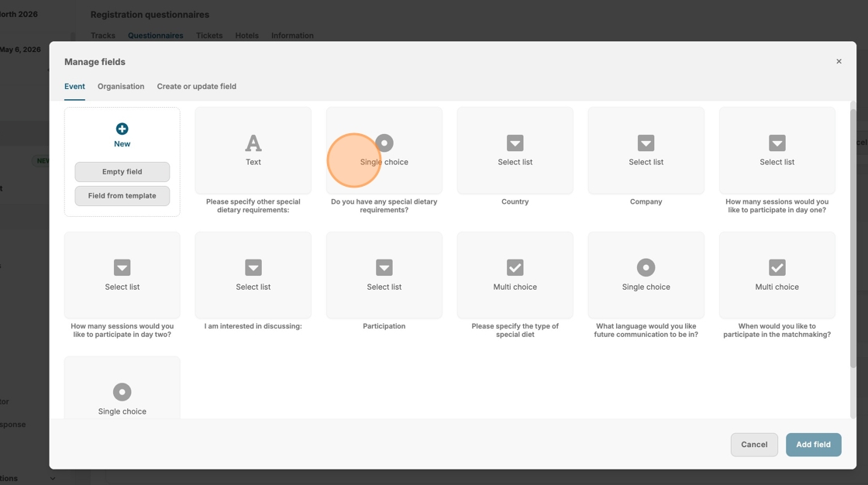
Task: Click the 'Country' field caption
Action: [515, 201]
